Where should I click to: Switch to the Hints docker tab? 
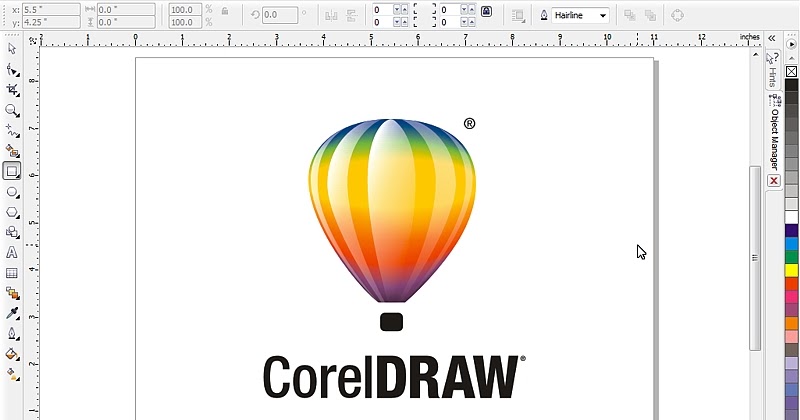(x=772, y=70)
